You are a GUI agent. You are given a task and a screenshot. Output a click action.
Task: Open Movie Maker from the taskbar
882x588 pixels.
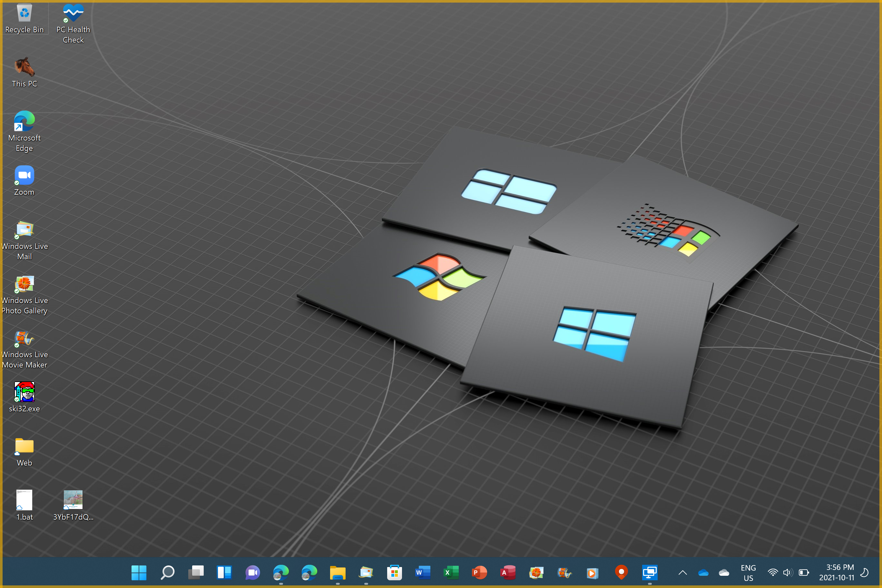pos(564,573)
